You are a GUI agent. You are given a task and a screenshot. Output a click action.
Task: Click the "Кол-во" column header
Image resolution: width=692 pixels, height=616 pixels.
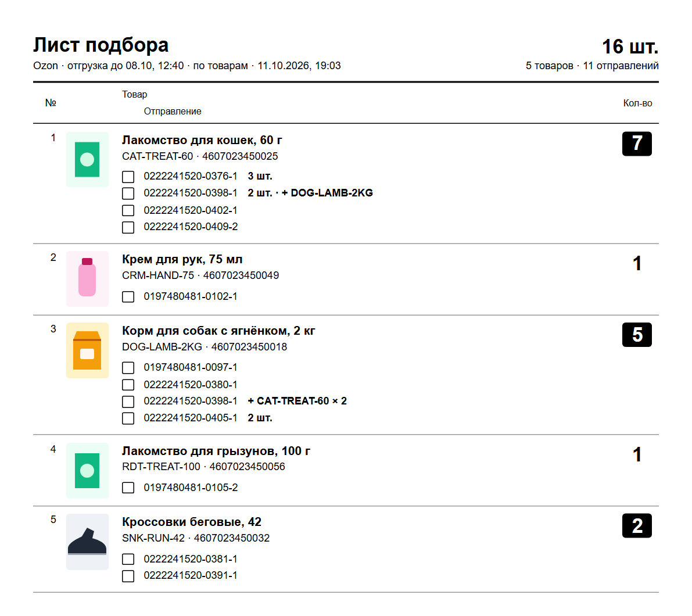coord(638,103)
